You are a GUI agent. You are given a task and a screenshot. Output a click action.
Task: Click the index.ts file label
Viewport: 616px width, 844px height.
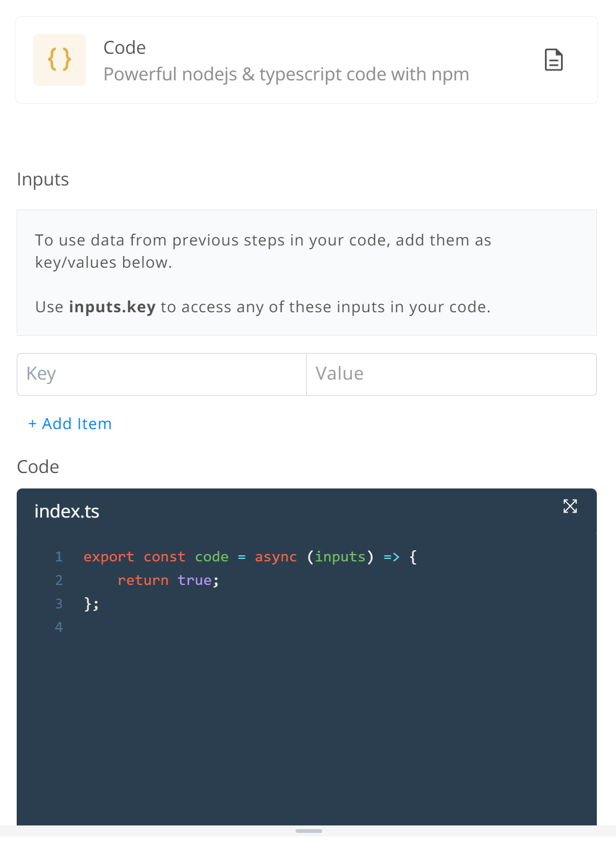pyautogui.click(x=67, y=511)
